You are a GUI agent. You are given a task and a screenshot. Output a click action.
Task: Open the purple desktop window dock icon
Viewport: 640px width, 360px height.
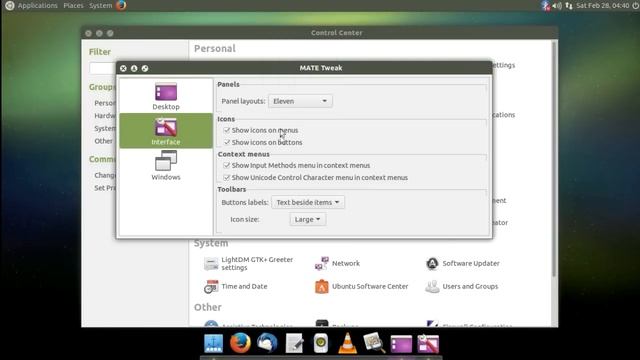401,344
